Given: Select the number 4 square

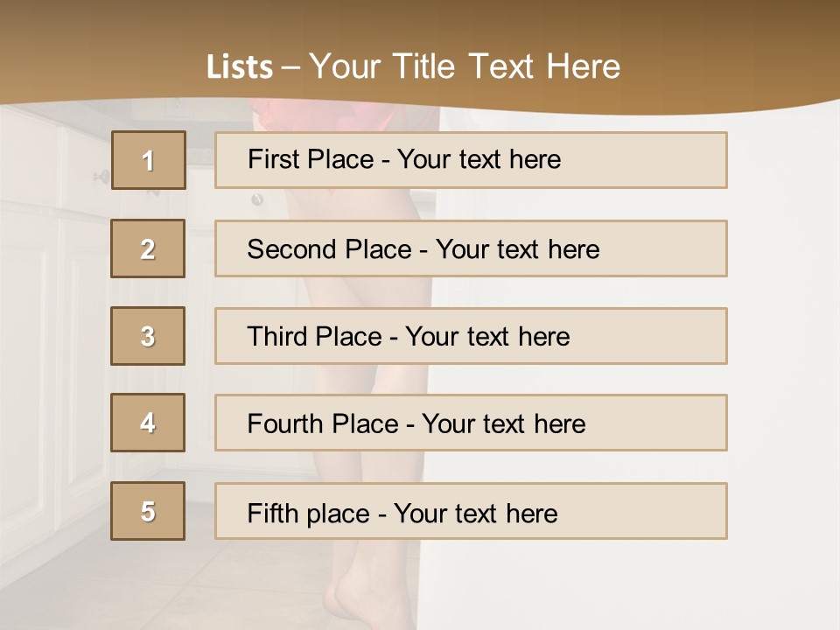Looking at the screenshot, I should [148, 423].
